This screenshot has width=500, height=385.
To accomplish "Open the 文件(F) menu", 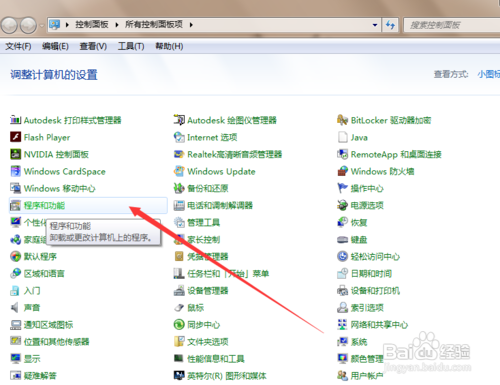I will [18, 46].
